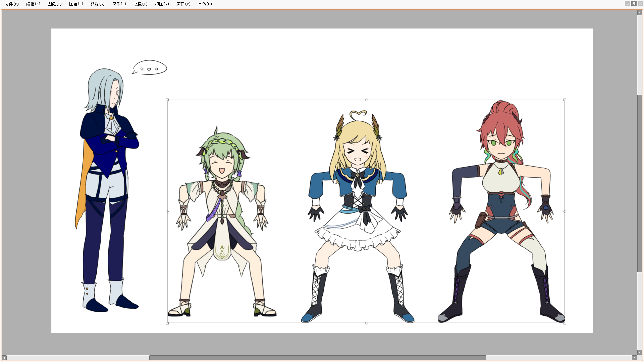This screenshot has width=644, height=362.
Task: Open the 其他(O) menu
Action: pyautogui.click(x=205, y=4)
